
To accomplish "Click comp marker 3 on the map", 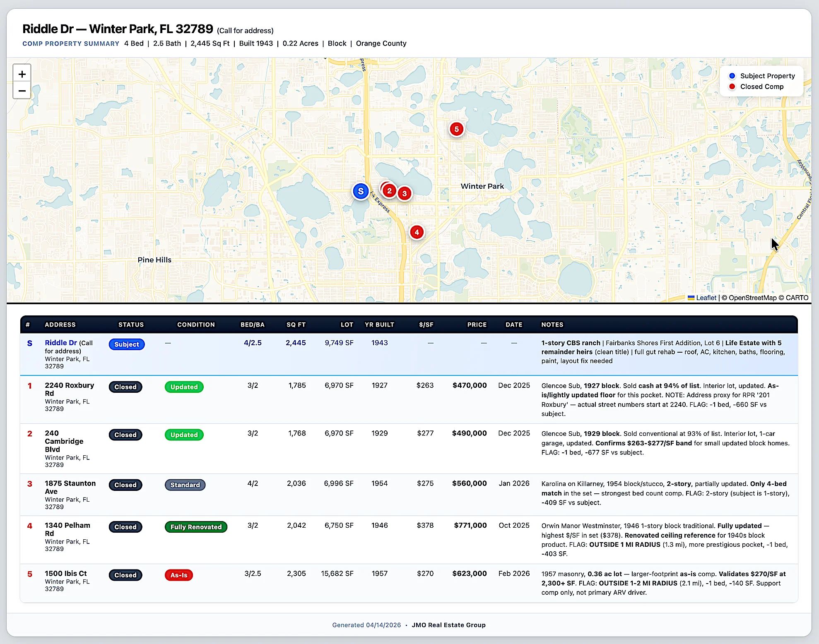I will pyautogui.click(x=405, y=193).
